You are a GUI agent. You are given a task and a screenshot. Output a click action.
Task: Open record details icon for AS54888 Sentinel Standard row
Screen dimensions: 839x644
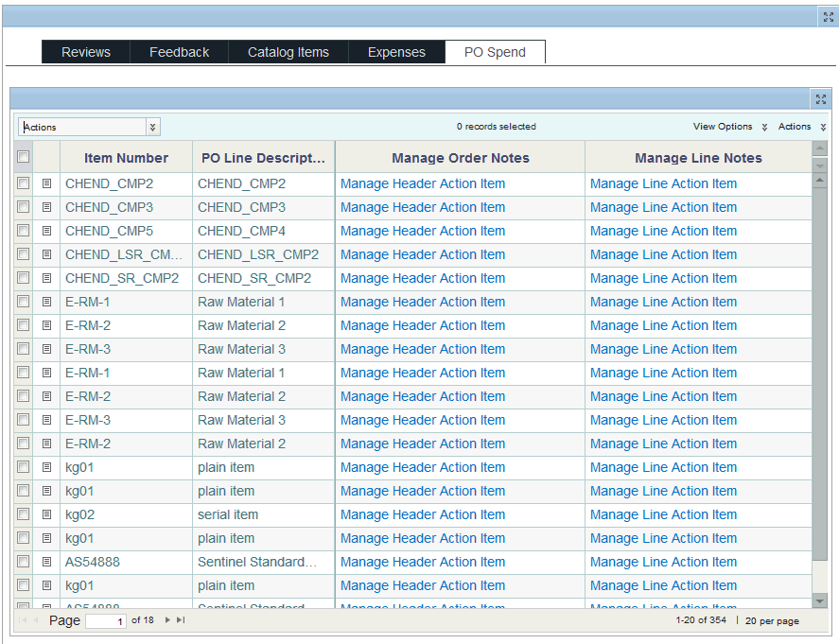click(46, 562)
